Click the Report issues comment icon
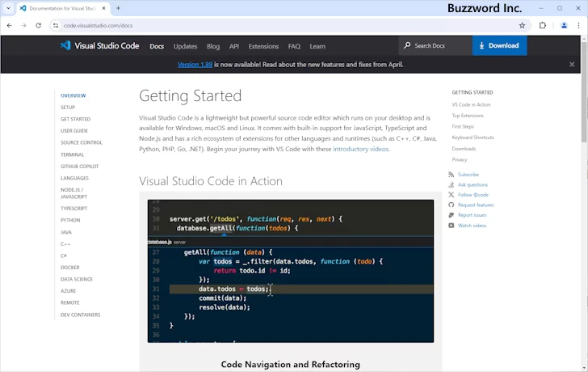This screenshot has height=372, width=588. 451,215
